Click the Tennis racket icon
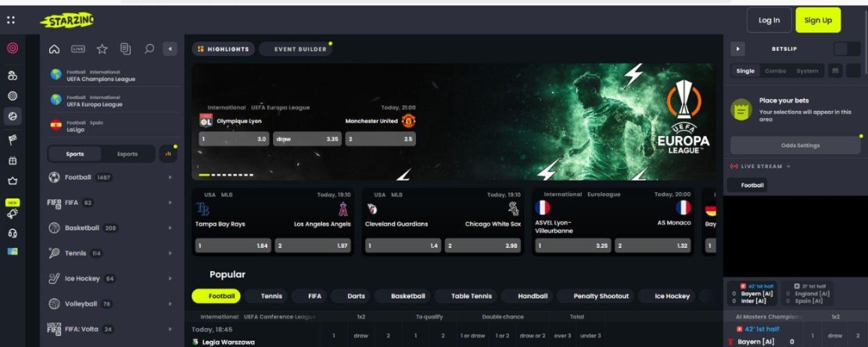The height and width of the screenshot is (347, 868). (54, 253)
